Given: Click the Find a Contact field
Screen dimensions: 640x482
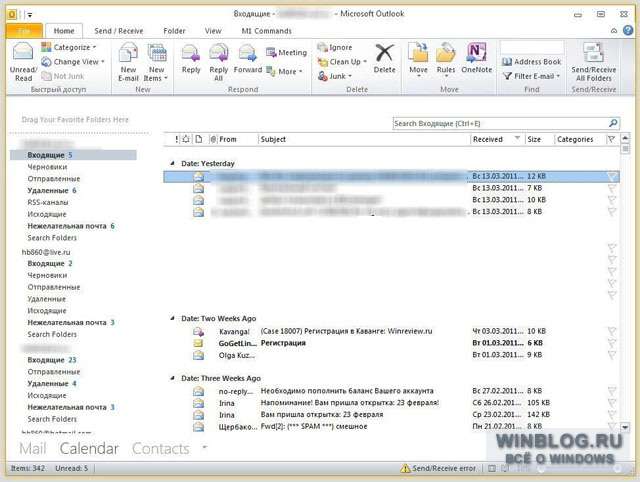Looking at the screenshot, I should pyautogui.click(x=532, y=48).
